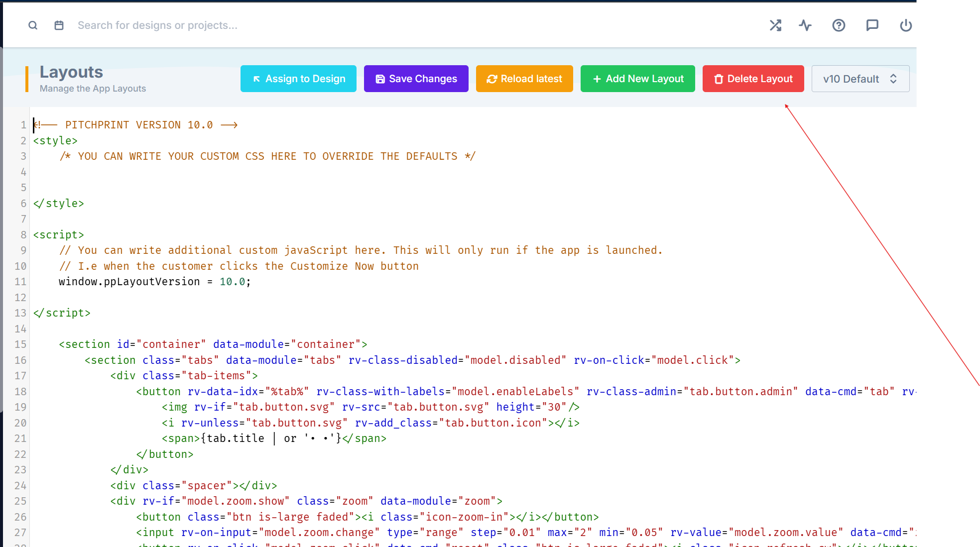Click the img rv-if="tab.button.svg" line
Viewport: 980px width, 547px height.
coord(370,407)
